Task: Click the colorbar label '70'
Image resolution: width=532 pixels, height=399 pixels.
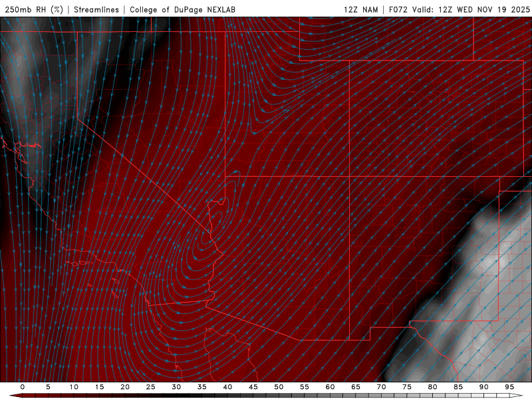Action: tap(381, 387)
